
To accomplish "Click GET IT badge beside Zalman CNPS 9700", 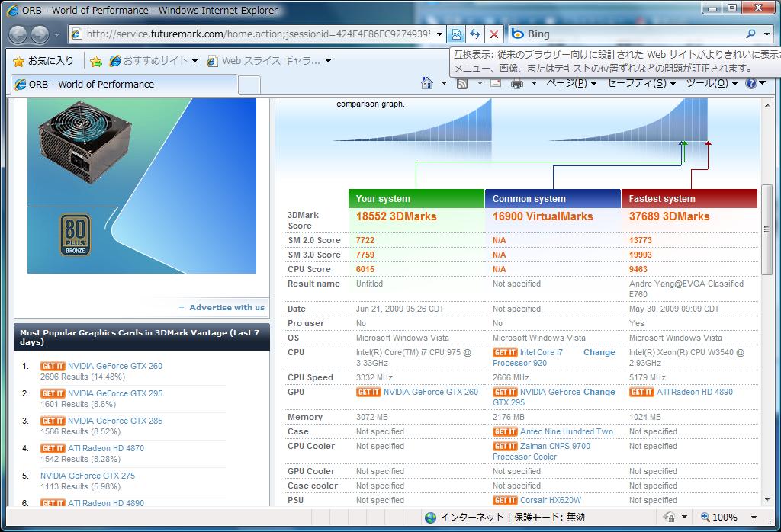I will click(505, 446).
